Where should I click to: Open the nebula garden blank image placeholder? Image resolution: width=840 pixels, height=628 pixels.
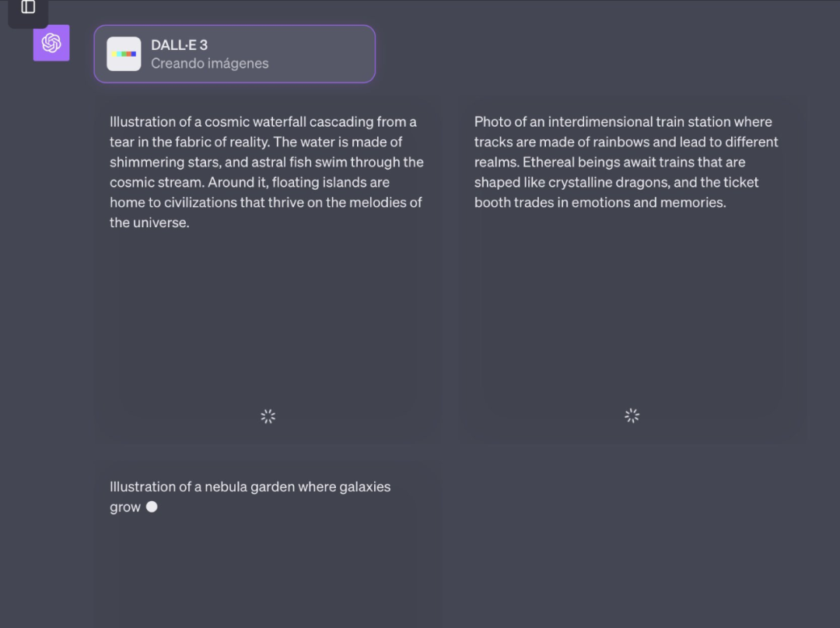pos(268,576)
